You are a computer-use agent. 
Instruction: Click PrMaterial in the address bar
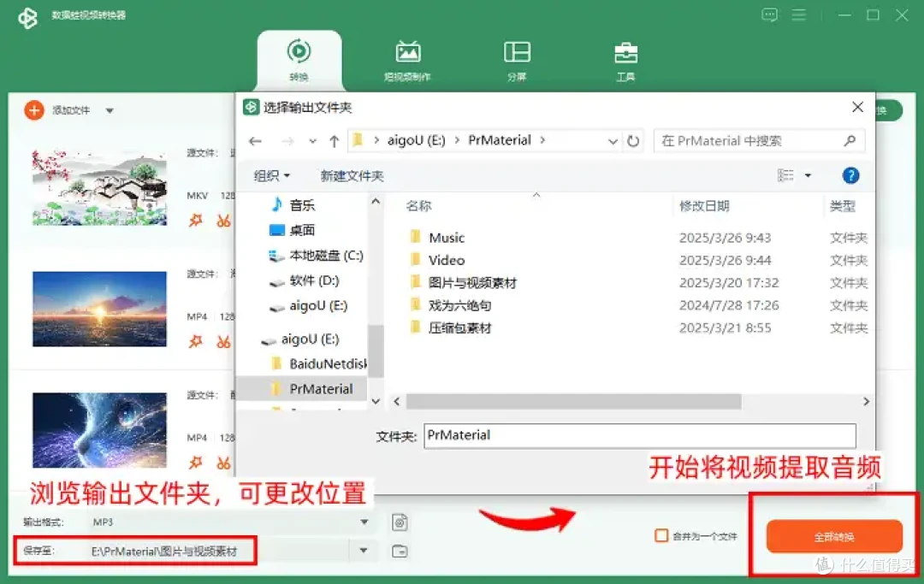pos(499,141)
